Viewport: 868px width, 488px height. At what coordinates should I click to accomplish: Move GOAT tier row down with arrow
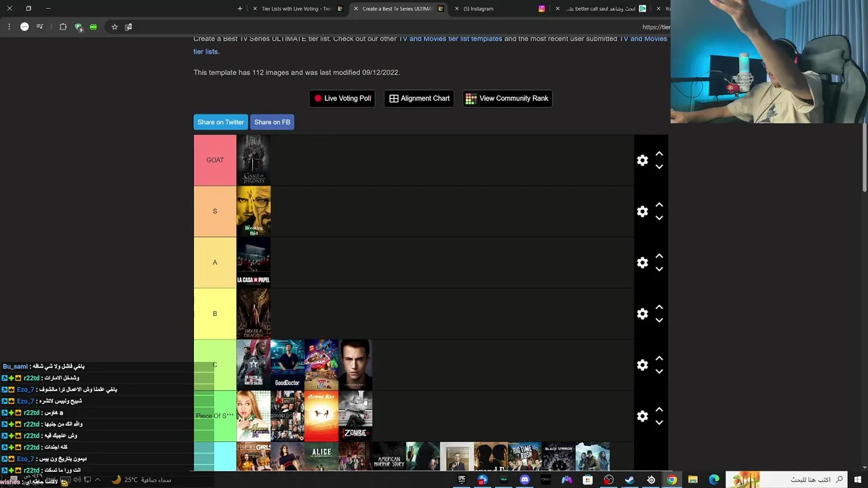point(659,167)
